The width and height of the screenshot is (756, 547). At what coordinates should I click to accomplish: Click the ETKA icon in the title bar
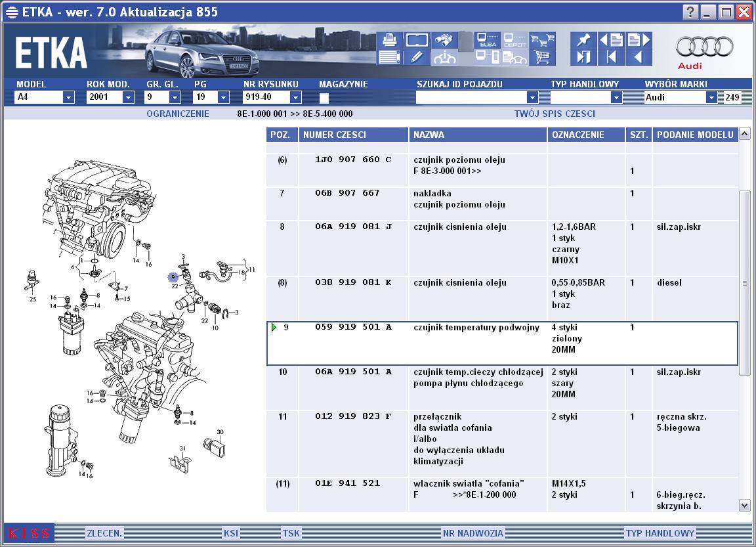[x=12, y=12]
